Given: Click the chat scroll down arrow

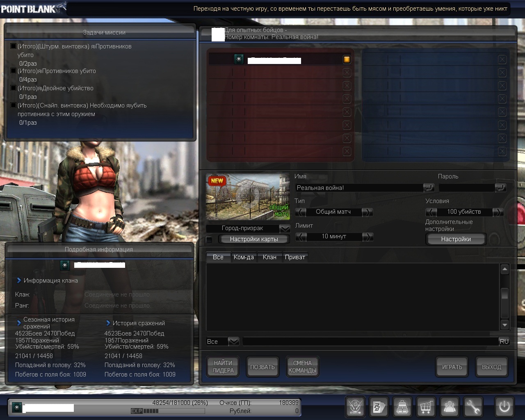Looking at the screenshot, I should [505, 325].
